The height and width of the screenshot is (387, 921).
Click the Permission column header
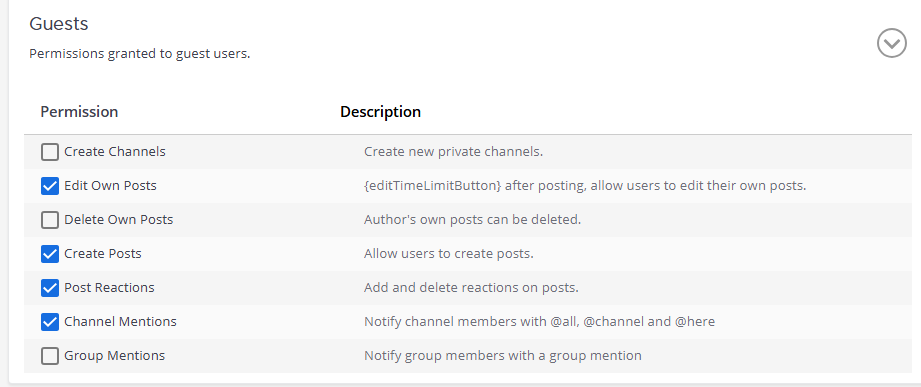[79, 112]
